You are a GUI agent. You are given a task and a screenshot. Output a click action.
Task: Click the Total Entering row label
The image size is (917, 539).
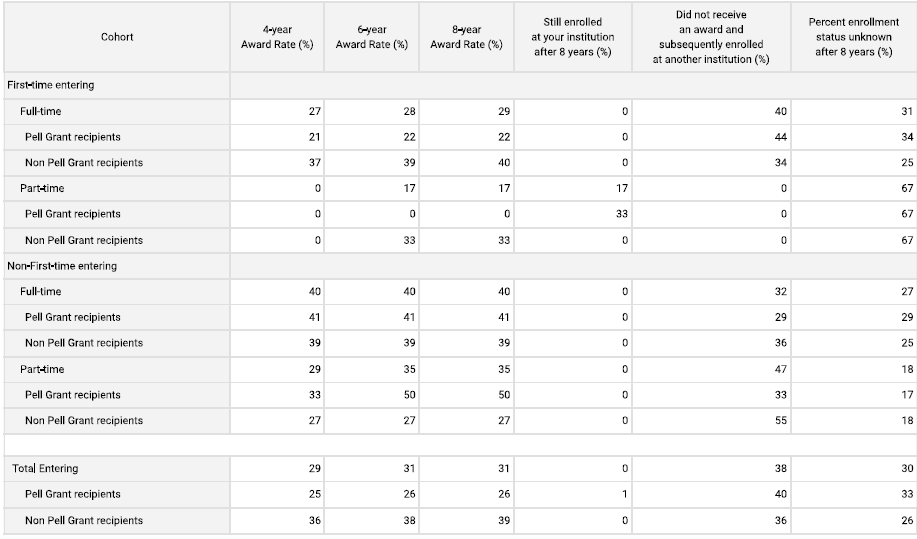(x=45, y=468)
